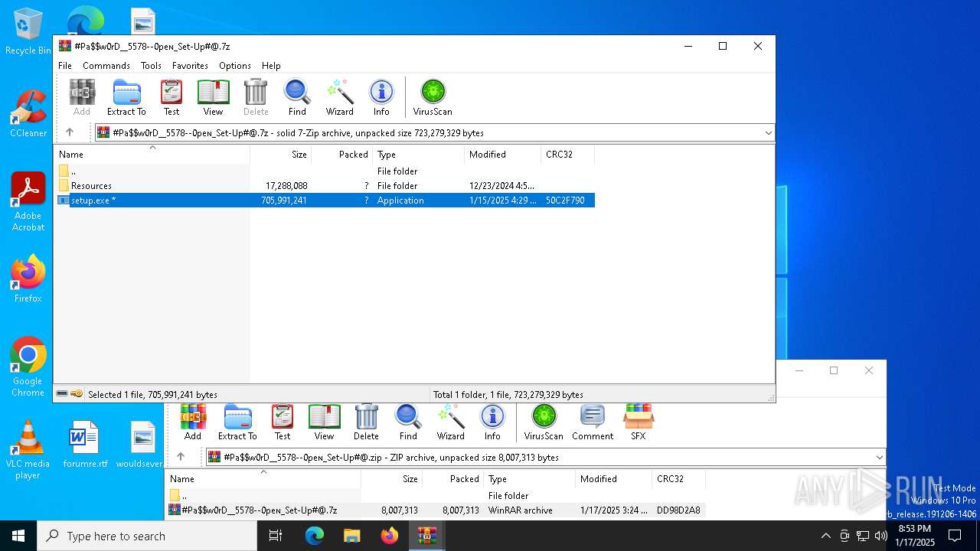Open the notifications action center
This screenshot has width=980, height=551.
click(x=955, y=536)
